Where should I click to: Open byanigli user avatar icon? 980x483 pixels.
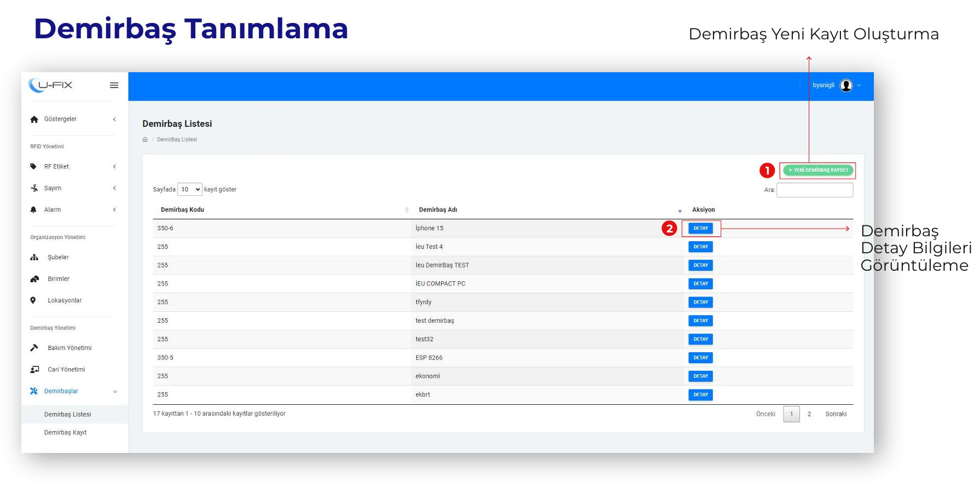point(846,85)
